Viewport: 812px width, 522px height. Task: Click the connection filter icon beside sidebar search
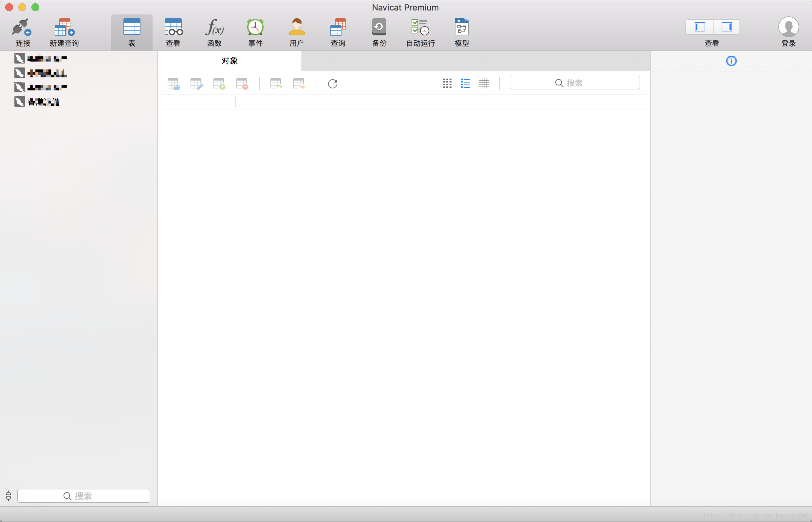click(9, 496)
